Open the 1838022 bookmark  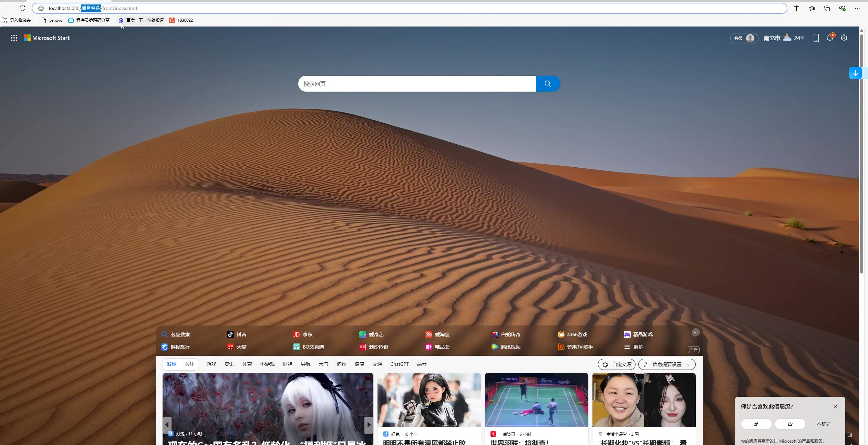click(x=181, y=20)
